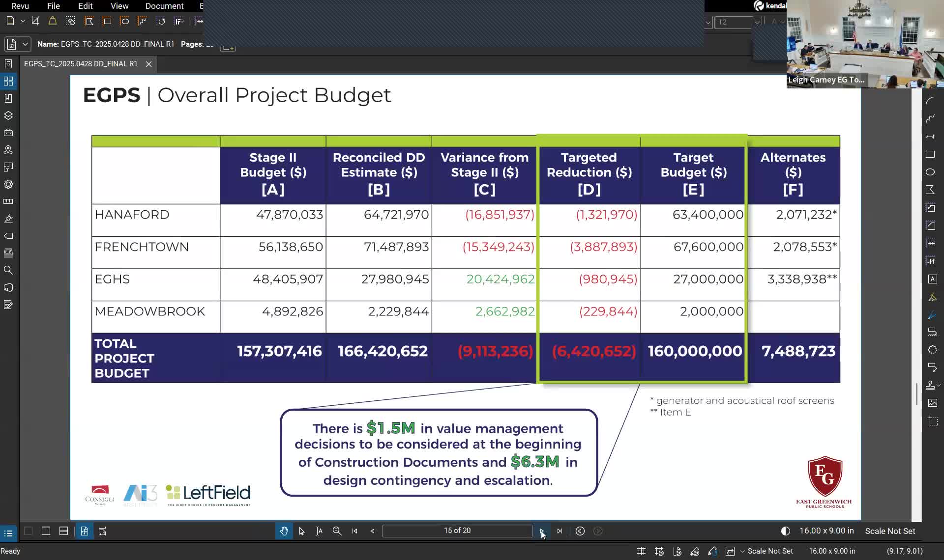This screenshot has height=560, width=944.
Task: Expand the status bar Scale Not Set dropdown
Action: coord(743,551)
